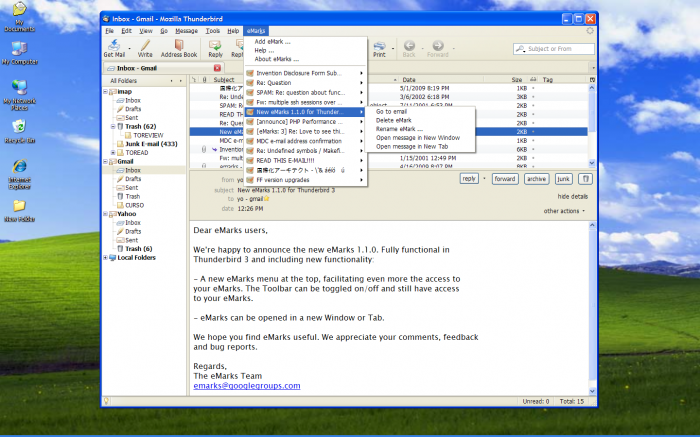Screen dimensions: 700x437
Task: Open the Get Mail dropdown arrow
Action: pos(129,48)
